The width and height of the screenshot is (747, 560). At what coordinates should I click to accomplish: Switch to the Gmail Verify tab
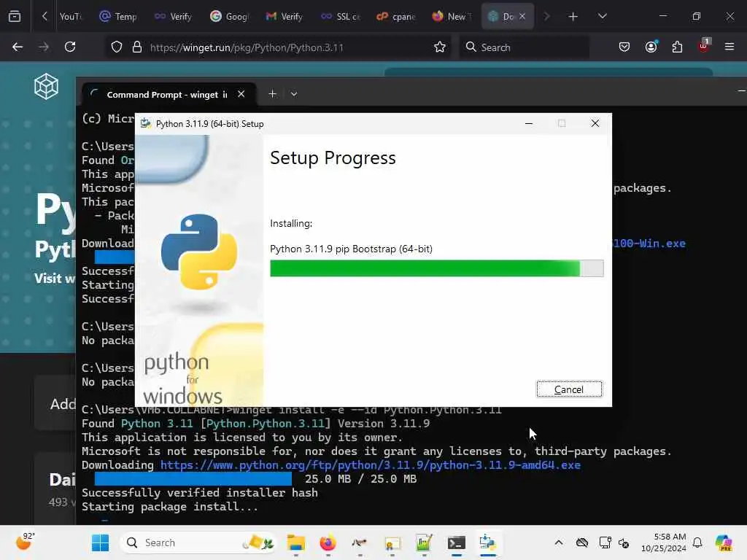[285, 16]
